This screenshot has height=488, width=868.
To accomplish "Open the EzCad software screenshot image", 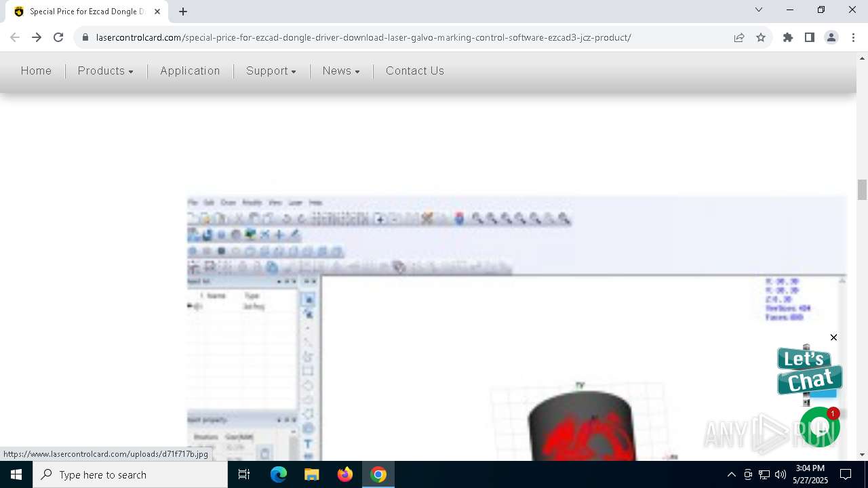I will point(517,329).
